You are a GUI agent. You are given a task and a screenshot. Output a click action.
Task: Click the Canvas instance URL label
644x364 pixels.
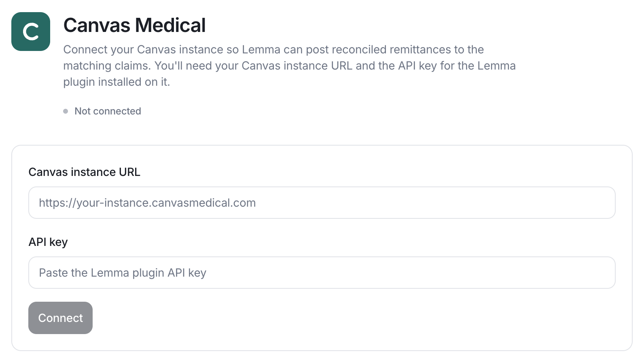tap(84, 172)
